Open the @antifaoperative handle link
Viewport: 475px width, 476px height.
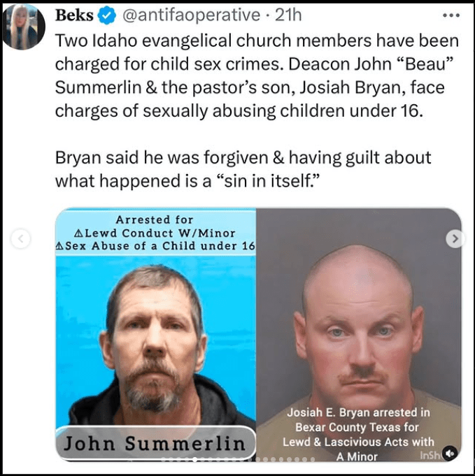click(x=191, y=15)
